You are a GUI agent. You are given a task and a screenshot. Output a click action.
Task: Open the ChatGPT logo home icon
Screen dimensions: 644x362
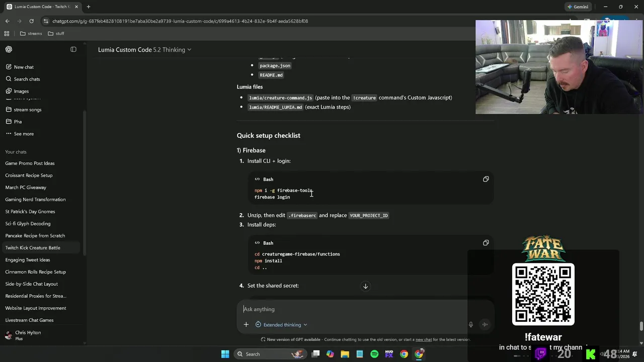(x=9, y=49)
